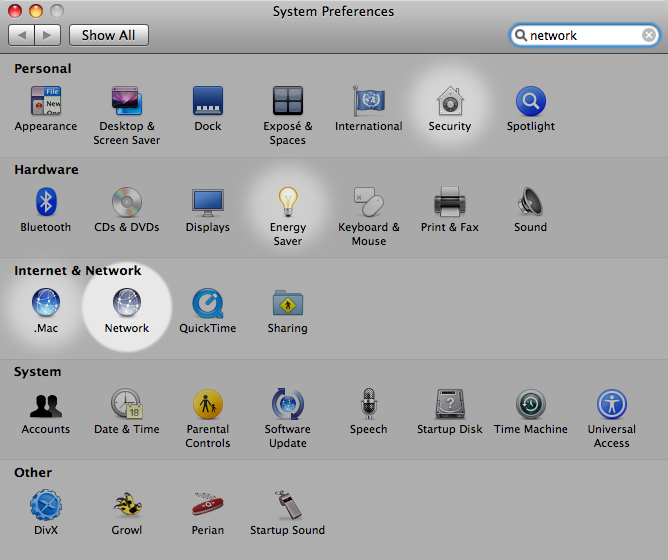This screenshot has height=560, width=668.
Task: Open the Sharing preferences folder icon
Action: [288, 303]
